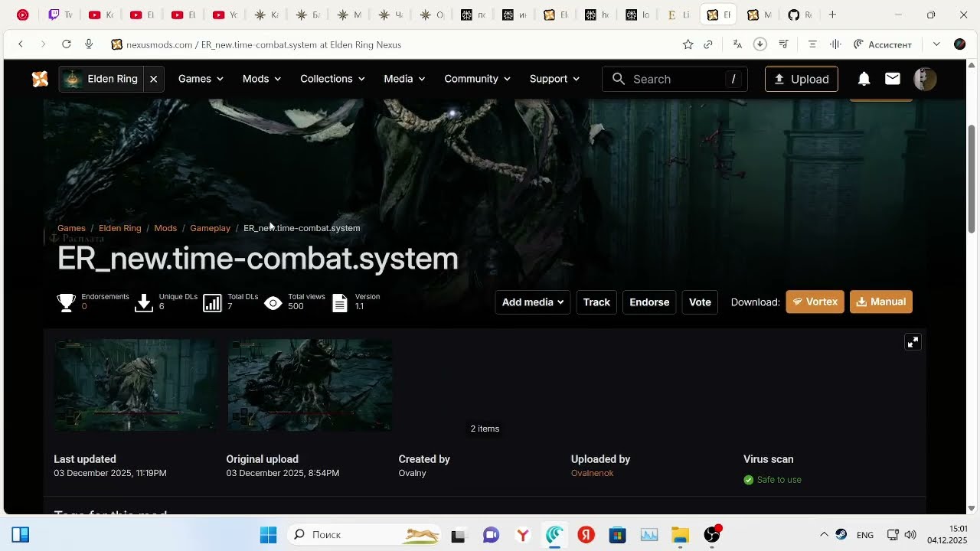This screenshot has width=980, height=551.
Task: Open the clock and date panel
Action: 948,534
